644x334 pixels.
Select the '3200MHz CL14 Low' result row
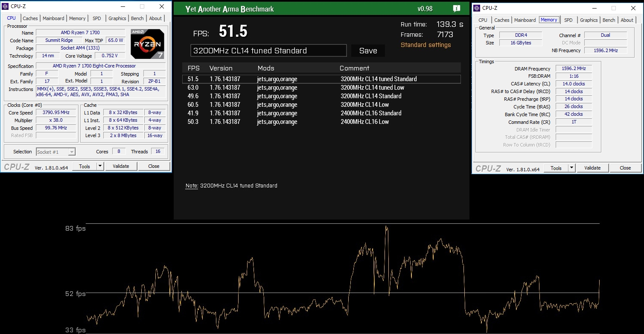(x=321, y=105)
